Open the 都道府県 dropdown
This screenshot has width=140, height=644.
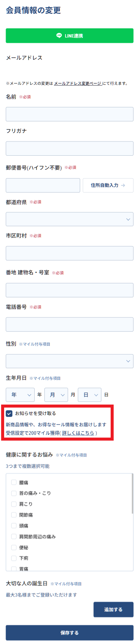(x=70, y=219)
